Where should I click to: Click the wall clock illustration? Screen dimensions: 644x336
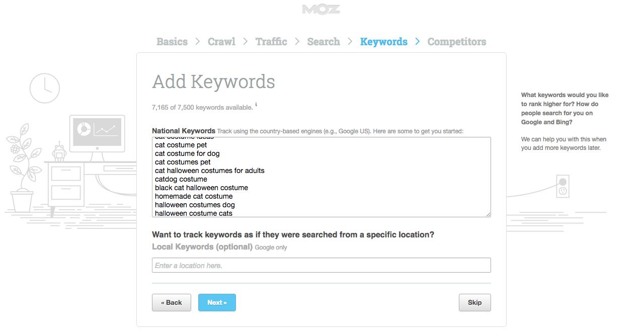[x=45, y=88]
